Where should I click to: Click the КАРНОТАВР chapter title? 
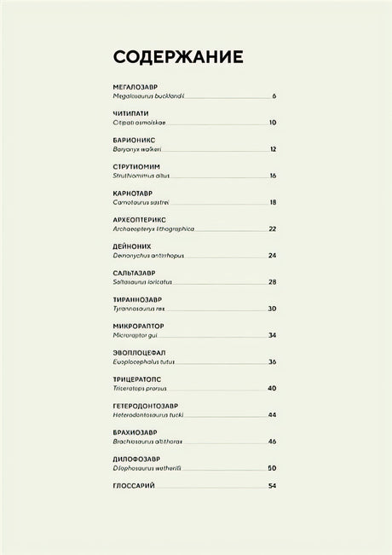pos(133,194)
